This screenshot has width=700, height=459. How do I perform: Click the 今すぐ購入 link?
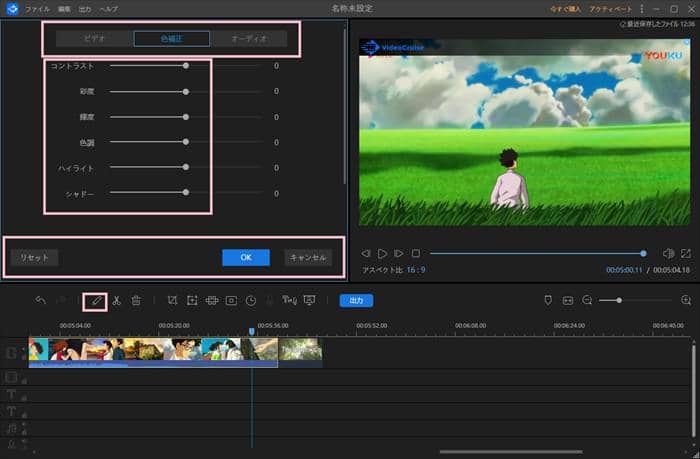[x=565, y=9]
